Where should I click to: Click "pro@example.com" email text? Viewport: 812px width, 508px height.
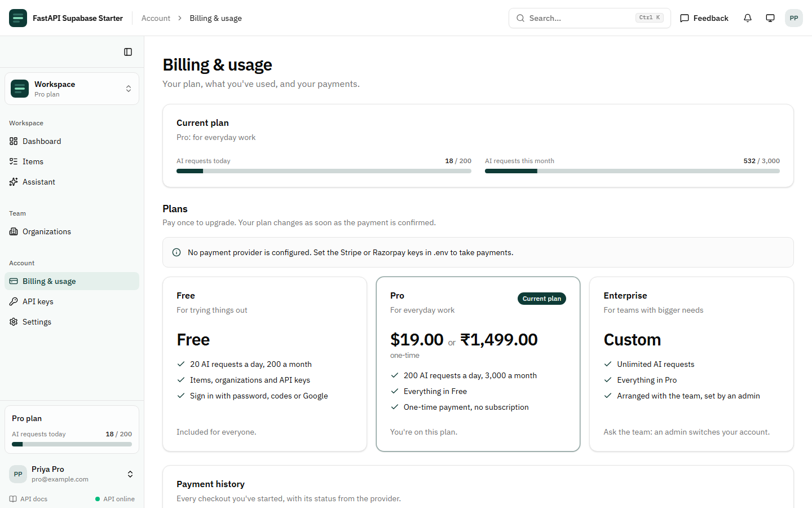(60, 479)
